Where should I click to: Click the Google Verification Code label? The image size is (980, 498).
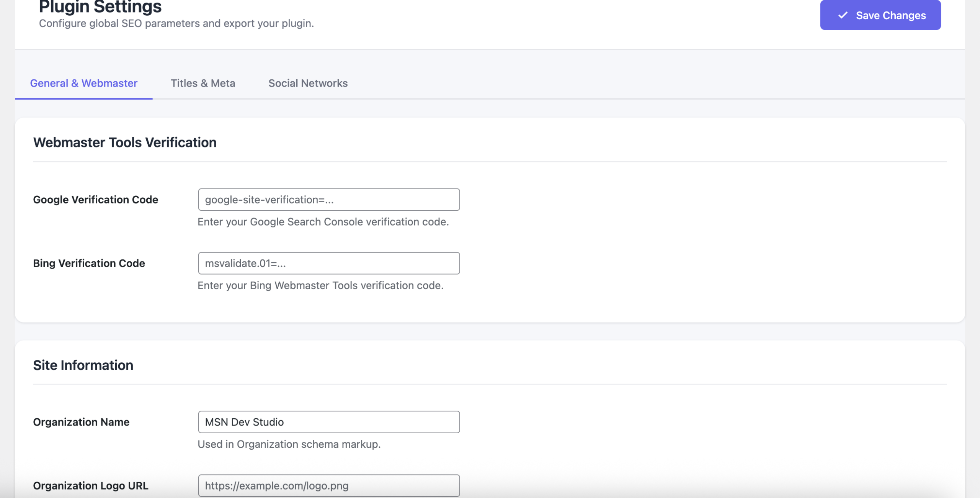(x=95, y=200)
